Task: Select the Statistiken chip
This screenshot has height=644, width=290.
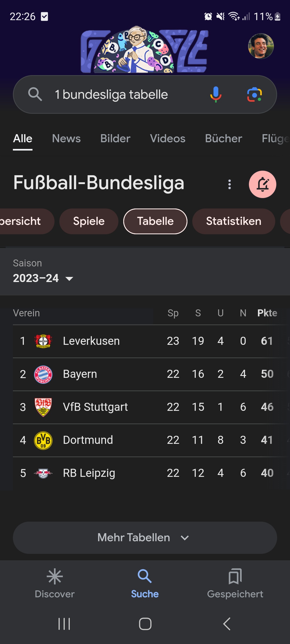Action: (234, 221)
